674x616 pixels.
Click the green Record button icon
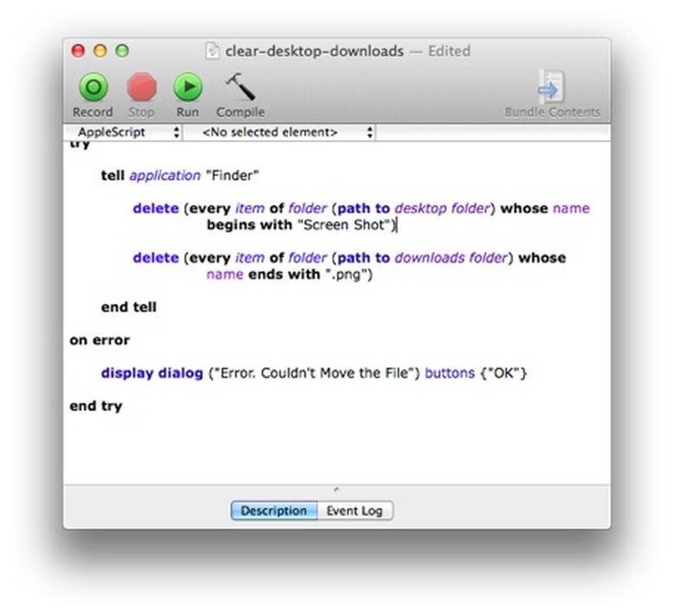pyautogui.click(x=92, y=87)
